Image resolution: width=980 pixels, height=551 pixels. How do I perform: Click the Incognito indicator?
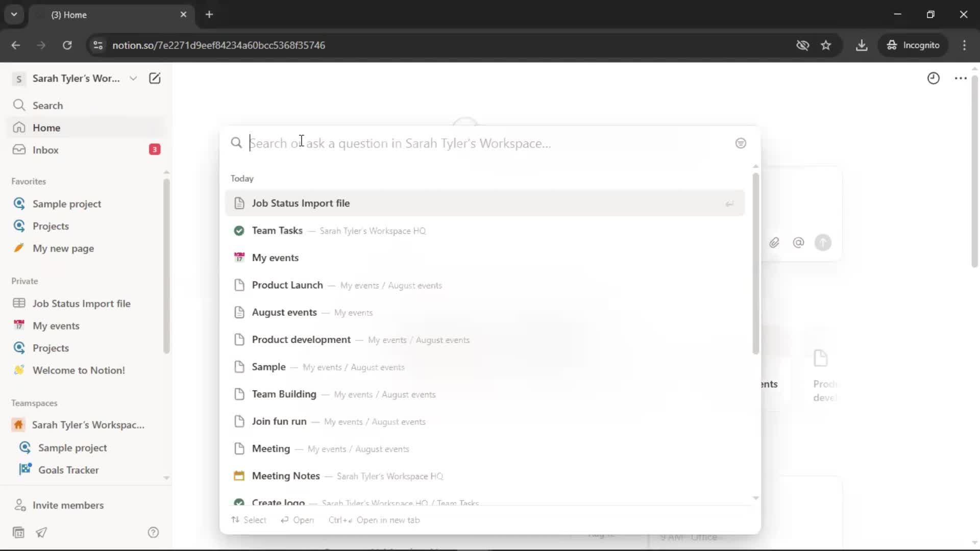point(914,45)
